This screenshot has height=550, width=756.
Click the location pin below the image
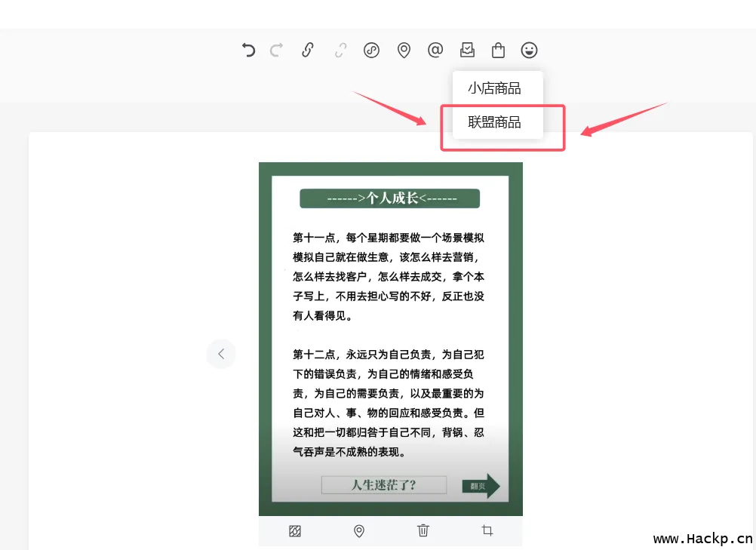359,531
